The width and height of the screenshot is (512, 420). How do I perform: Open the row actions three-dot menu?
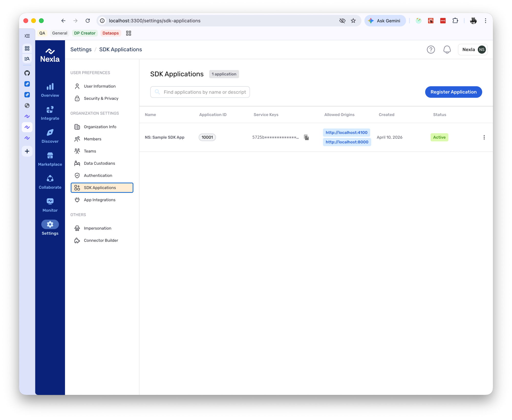484,137
